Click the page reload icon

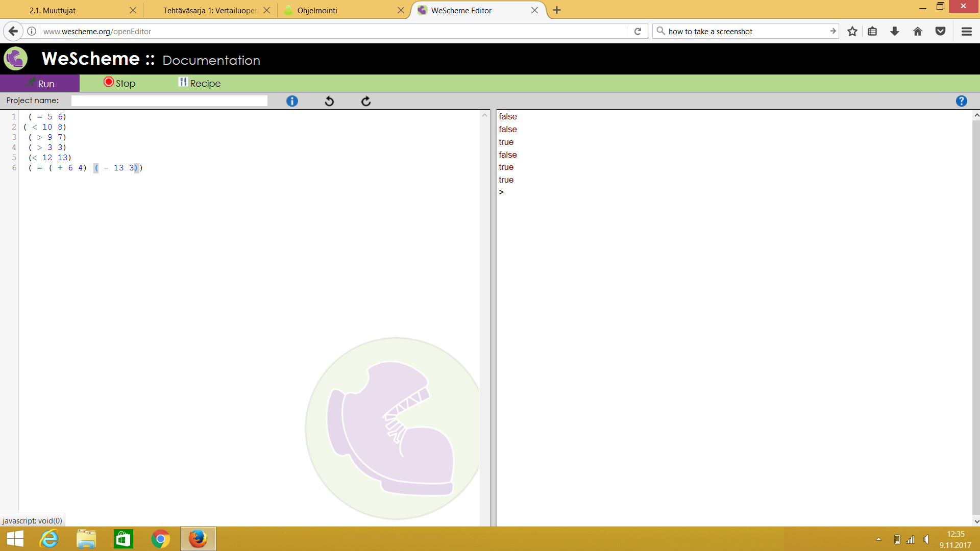point(638,32)
